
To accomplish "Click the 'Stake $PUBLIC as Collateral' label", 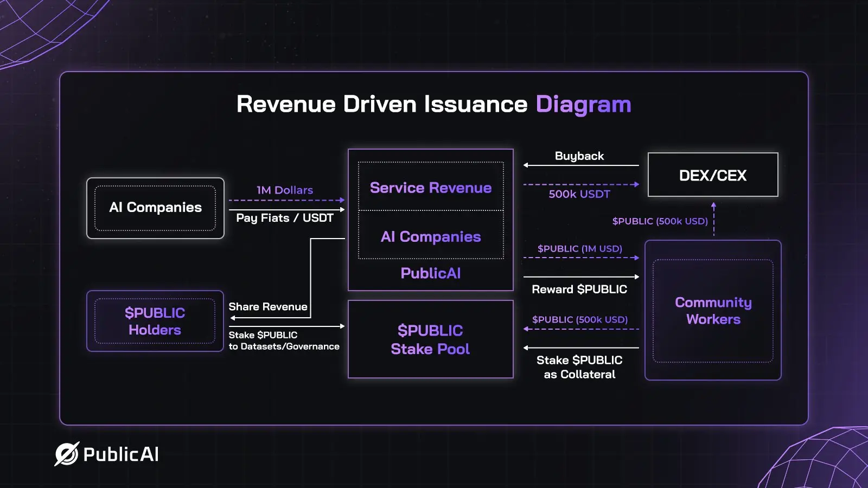I will pos(579,367).
